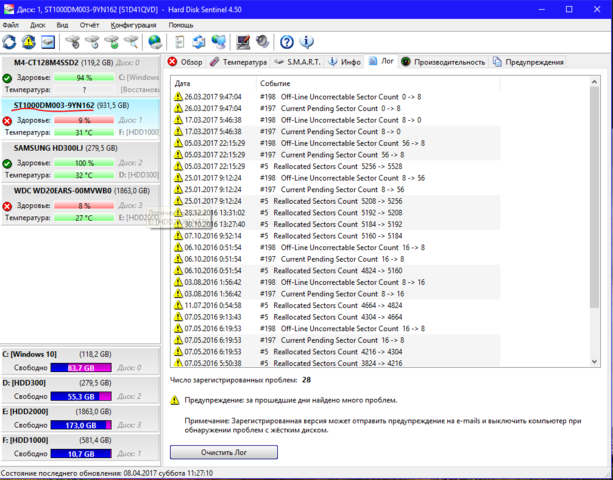Click the send email envelope toolbar icon
Image resolution: width=613 pixels, height=480 pixels.
pyautogui.click(x=199, y=42)
